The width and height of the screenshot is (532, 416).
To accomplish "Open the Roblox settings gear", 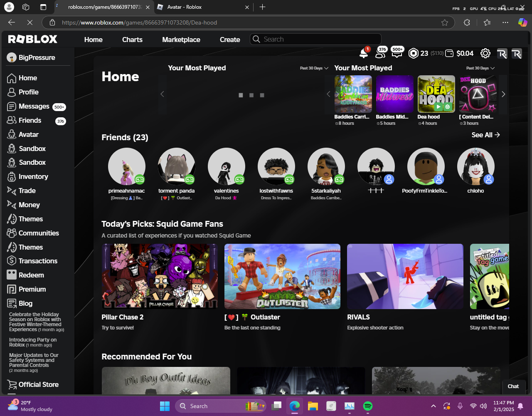I will click(485, 53).
